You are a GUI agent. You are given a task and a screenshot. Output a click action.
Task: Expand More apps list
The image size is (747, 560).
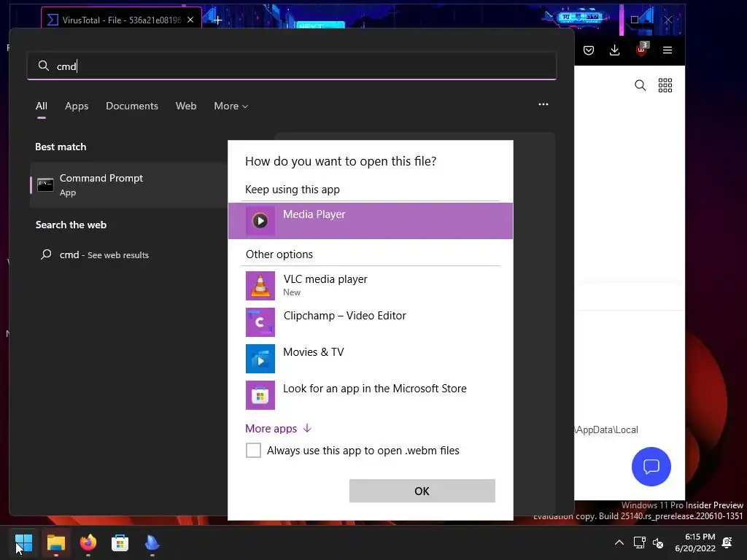pyautogui.click(x=278, y=429)
